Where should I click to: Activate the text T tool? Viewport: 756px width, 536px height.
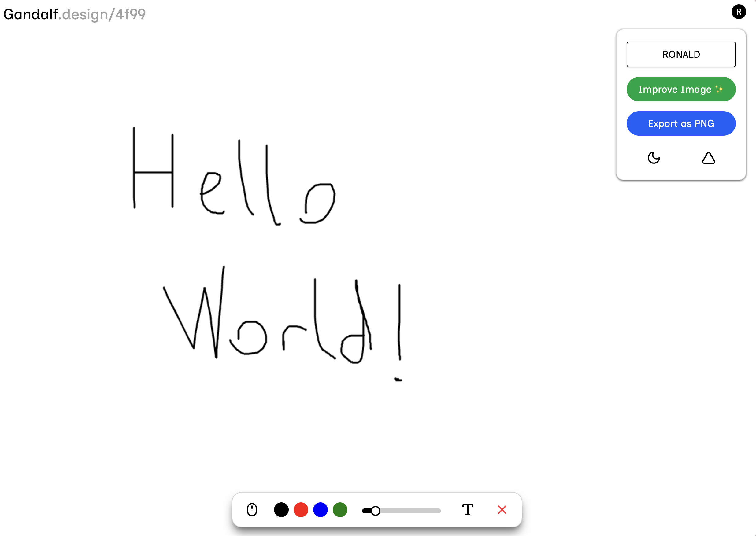point(467,510)
